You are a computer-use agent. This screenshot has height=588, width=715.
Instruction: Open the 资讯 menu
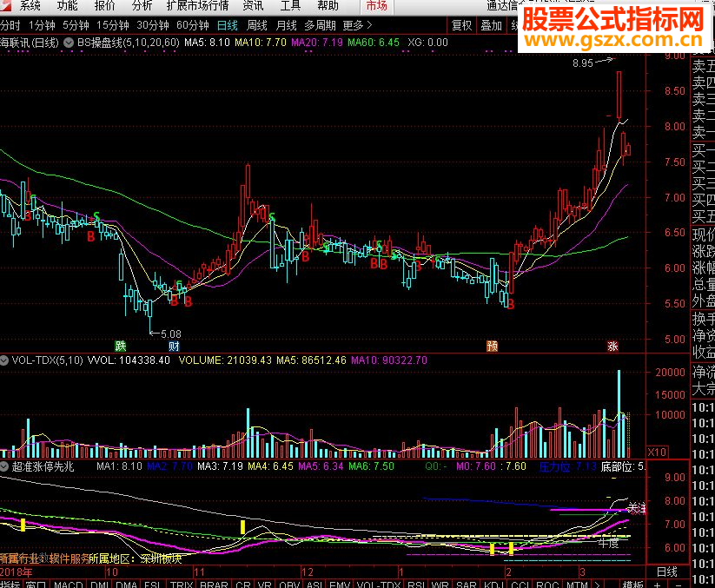253,5
